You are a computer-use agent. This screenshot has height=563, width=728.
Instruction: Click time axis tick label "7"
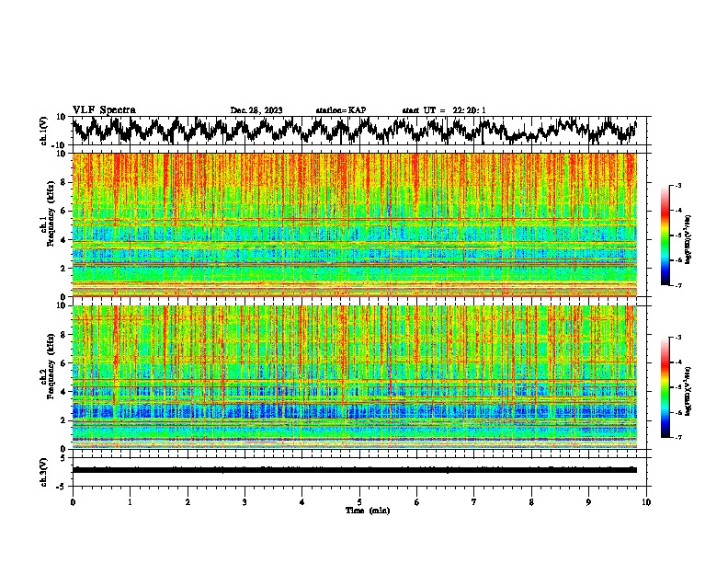[474, 502]
